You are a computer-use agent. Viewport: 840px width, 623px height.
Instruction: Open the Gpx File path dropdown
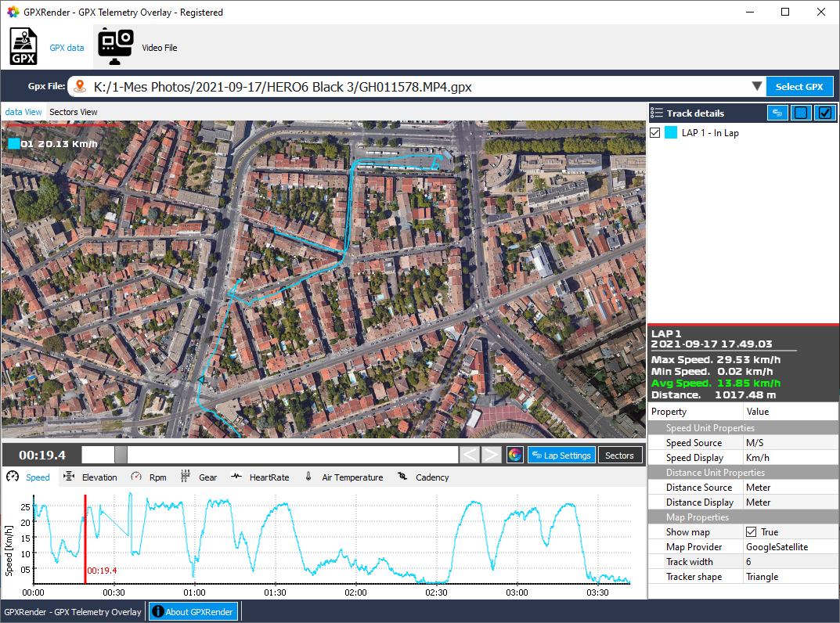click(756, 87)
